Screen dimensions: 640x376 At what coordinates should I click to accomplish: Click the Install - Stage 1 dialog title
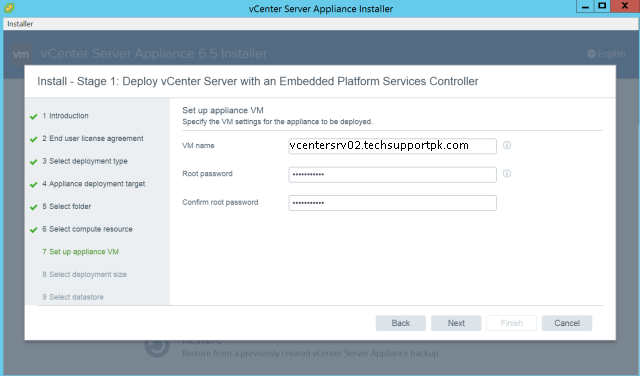tap(258, 81)
